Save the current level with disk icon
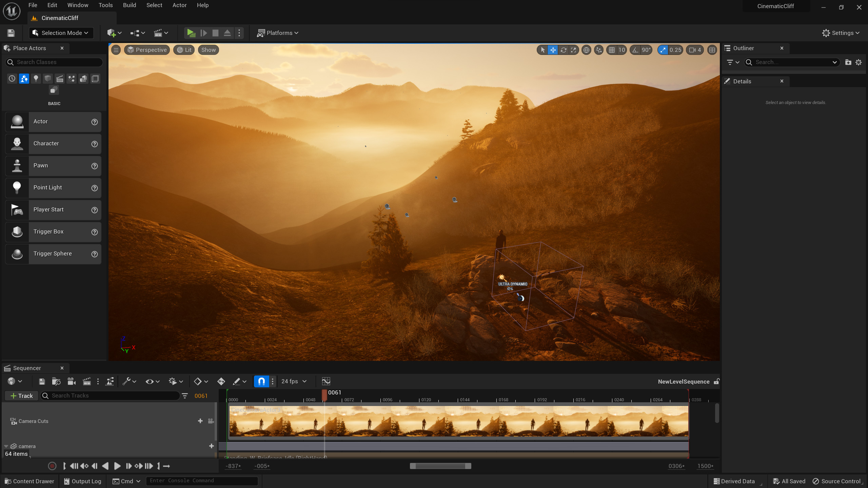This screenshot has width=868, height=488. click(11, 33)
